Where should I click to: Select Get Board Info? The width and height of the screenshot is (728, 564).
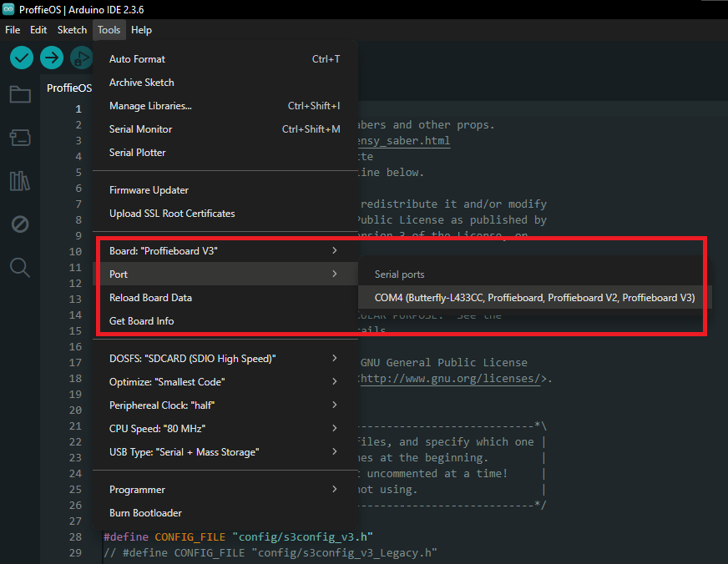point(225,321)
